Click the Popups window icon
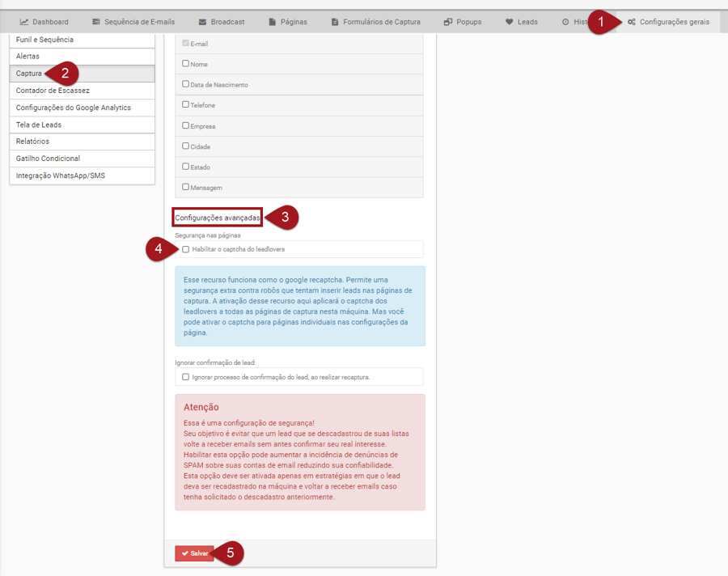This screenshot has height=576, width=728. coord(448,22)
